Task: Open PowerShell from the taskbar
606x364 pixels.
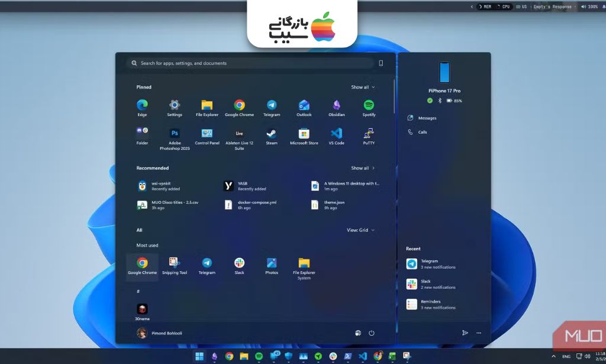Action: point(348,356)
